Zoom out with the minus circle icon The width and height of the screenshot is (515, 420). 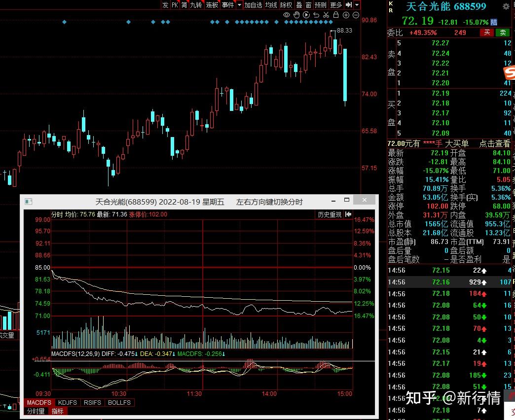356,15
